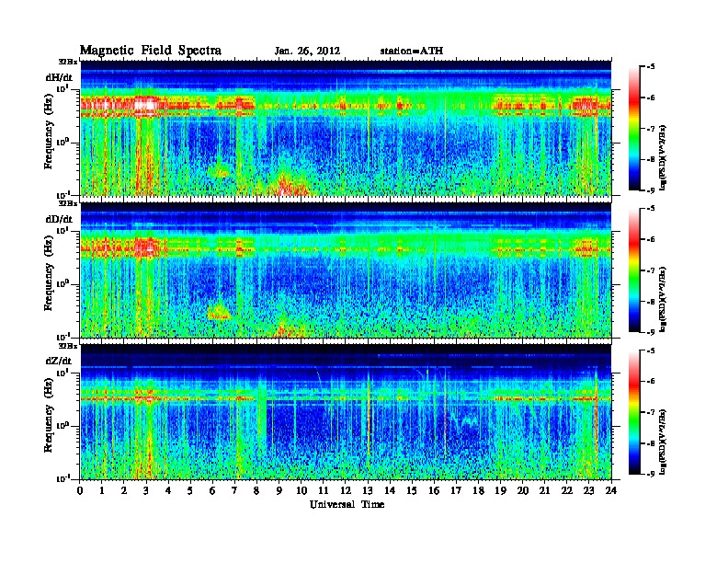Click the 10^0 frequency tick of dD/dt panel

pos(63,283)
